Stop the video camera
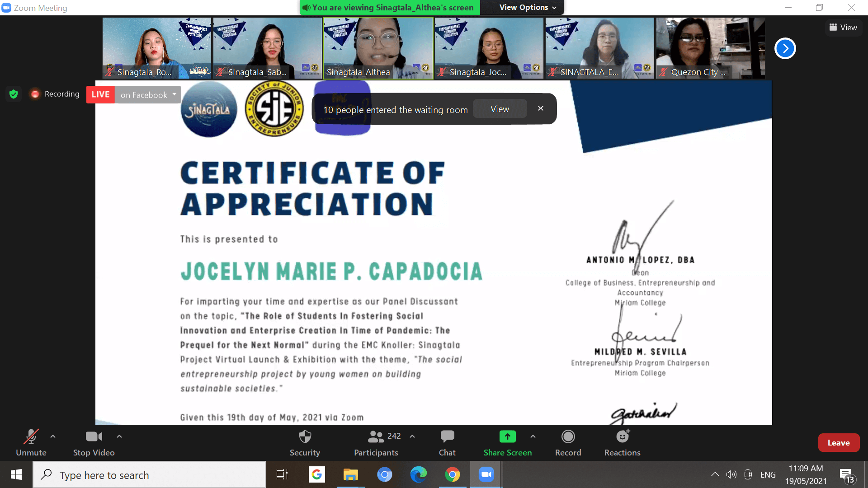The width and height of the screenshot is (868, 488). [x=94, y=443]
